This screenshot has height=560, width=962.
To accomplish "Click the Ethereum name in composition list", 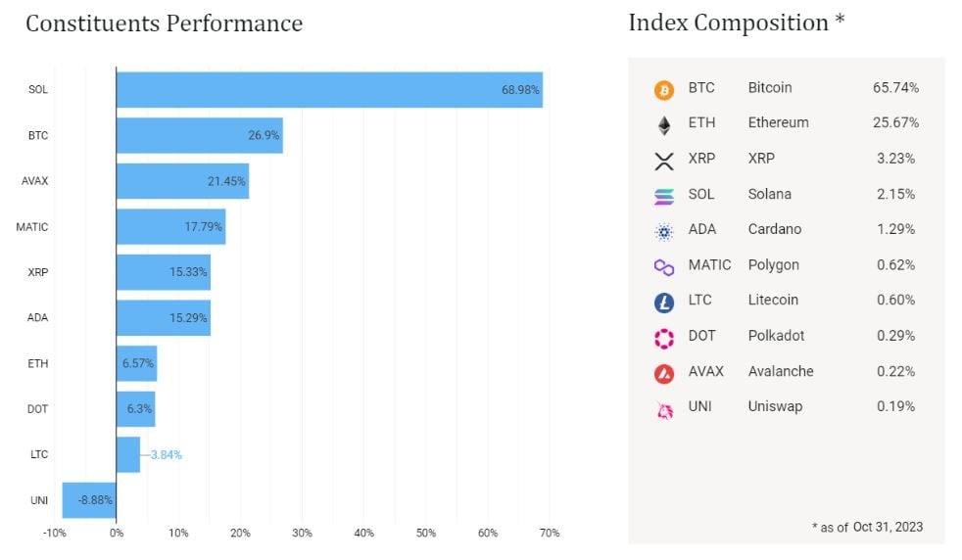I will point(778,123).
